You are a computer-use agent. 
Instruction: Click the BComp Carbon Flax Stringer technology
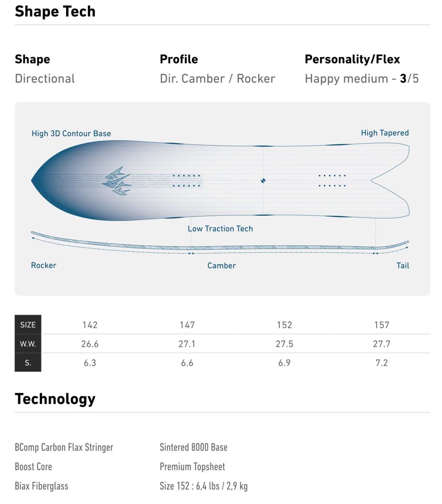pyautogui.click(x=64, y=447)
